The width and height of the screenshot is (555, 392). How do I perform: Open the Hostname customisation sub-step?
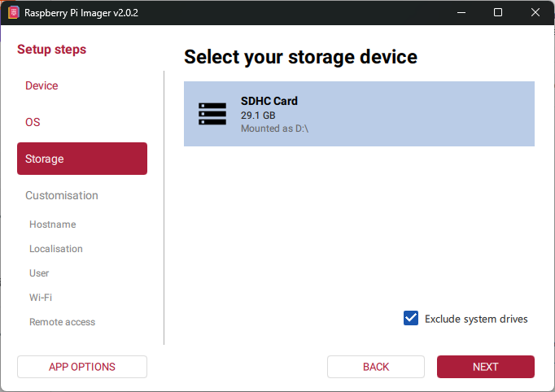[52, 224]
